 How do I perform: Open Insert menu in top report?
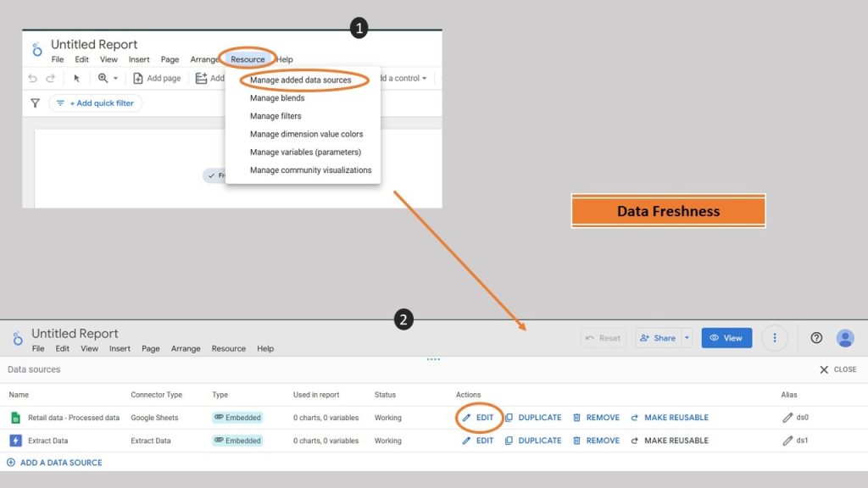pos(139,59)
